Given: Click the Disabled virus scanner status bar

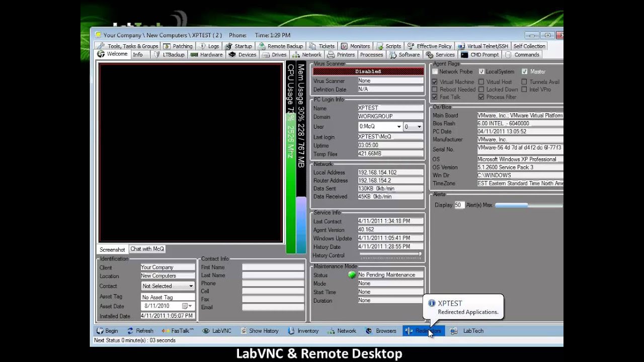Looking at the screenshot, I should point(368,71).
